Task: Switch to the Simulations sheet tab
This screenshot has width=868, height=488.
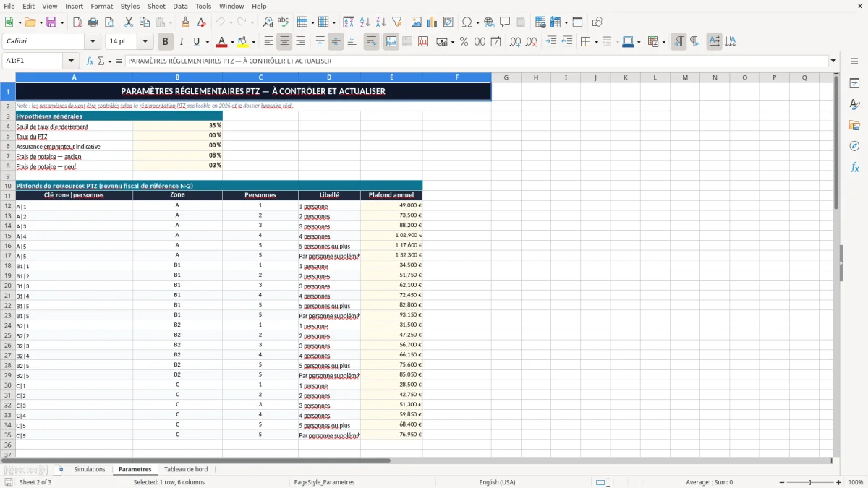Action: coord(90,470)
